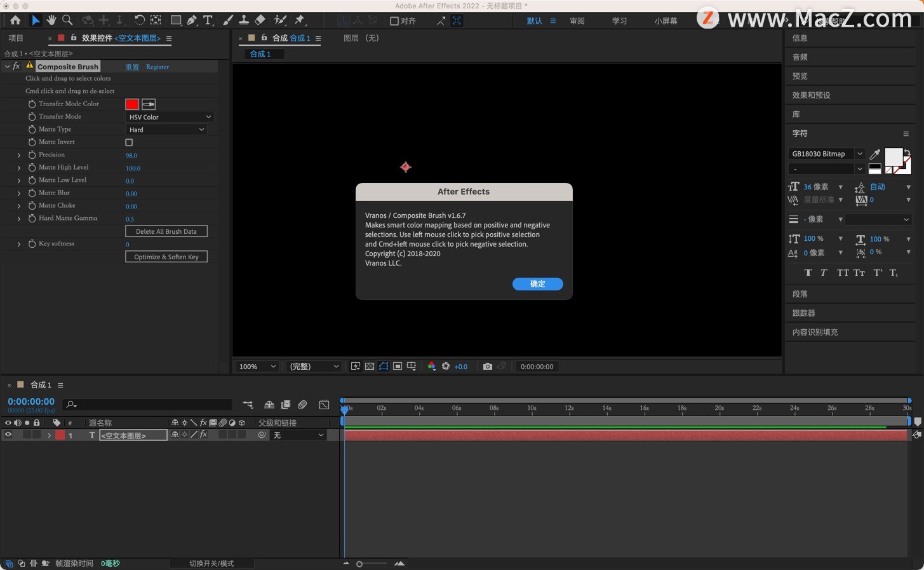Select the Clone Stamp tool
Image resolution: width=924 pixels, height=570 pixels.
point(243,20)
